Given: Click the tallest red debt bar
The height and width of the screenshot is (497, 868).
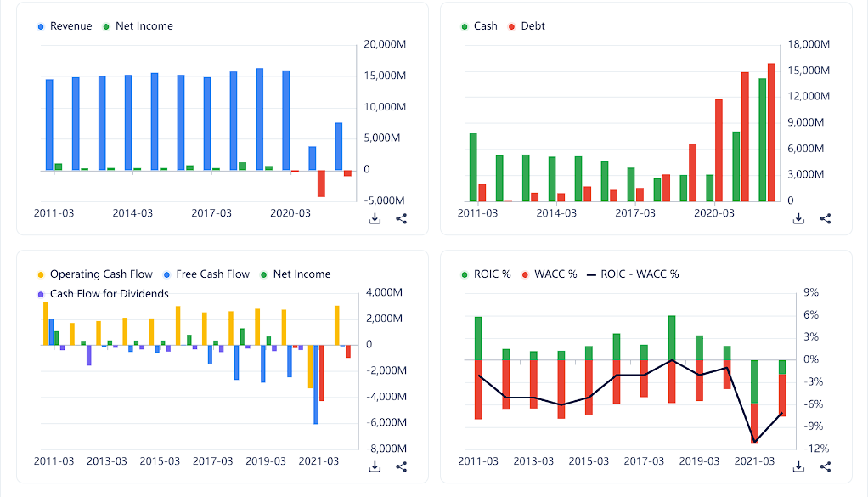Looking at the screenshot, I should pos(771,133).
